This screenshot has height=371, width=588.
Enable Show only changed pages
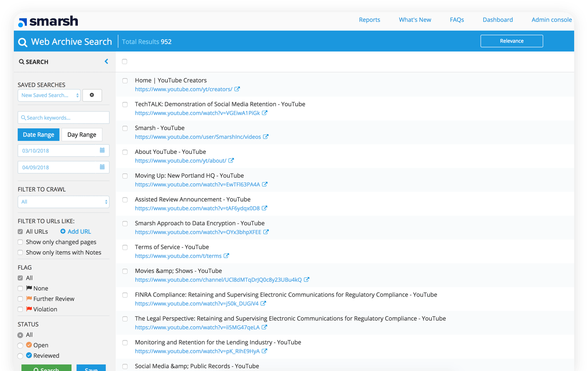[20, 242]
